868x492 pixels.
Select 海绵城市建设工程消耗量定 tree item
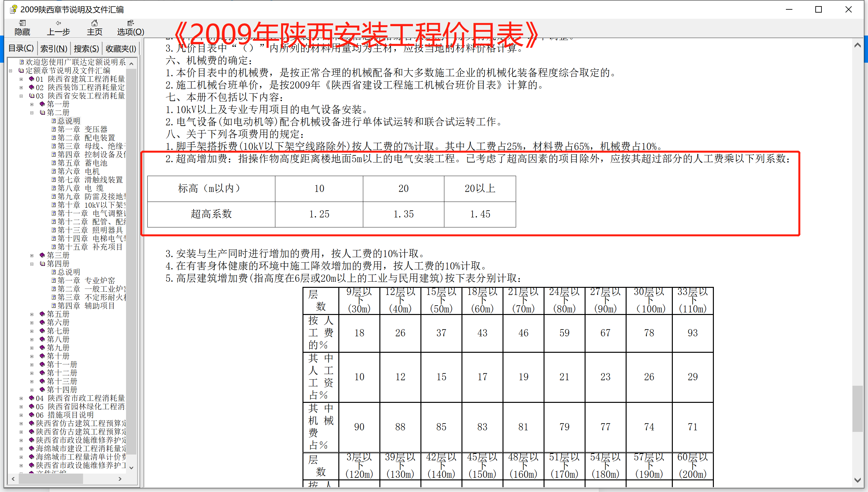(81, 448)
